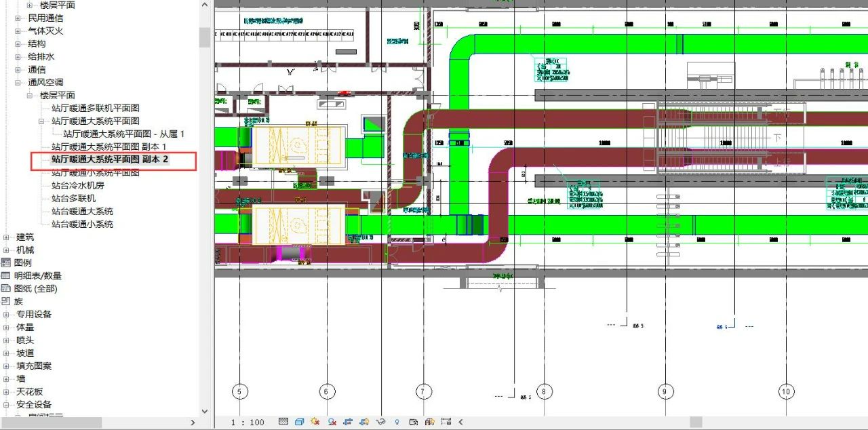The height and width of the screenshot is (430, 868).
Task: Expand the 建筑 tree node
Action: coord(6,237)
